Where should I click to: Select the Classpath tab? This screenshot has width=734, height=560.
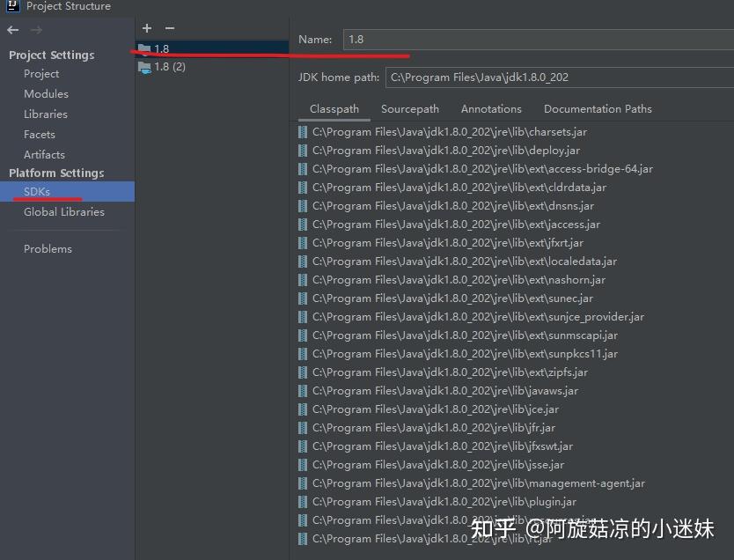coord(334,109)
